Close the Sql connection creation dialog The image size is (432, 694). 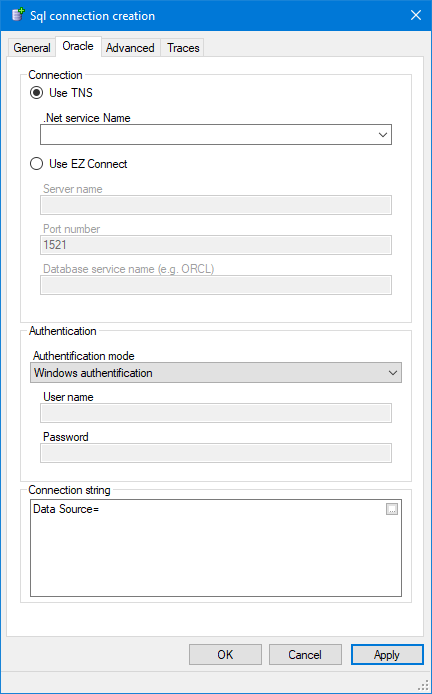(416, 15)
